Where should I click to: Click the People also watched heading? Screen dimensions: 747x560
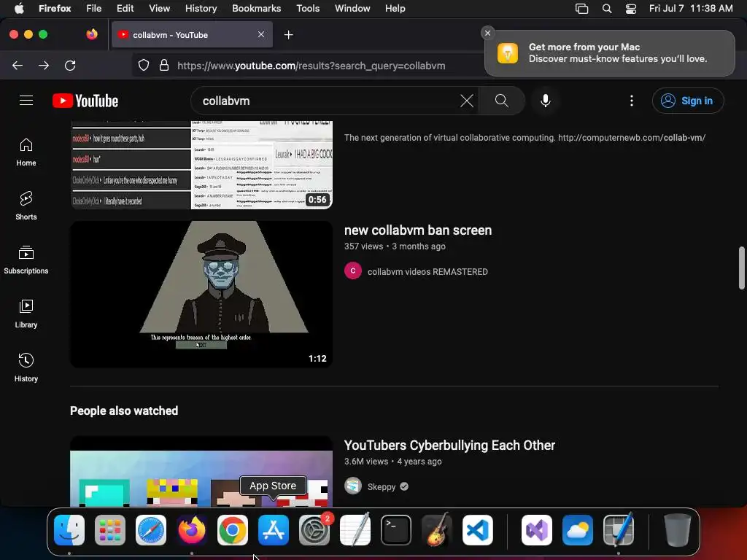[124, 411]
